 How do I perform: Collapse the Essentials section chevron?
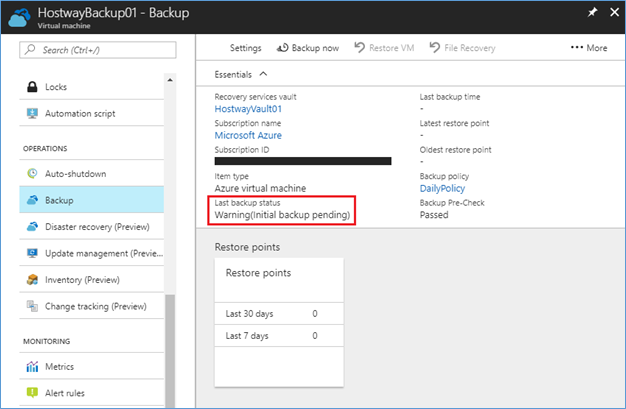point(263,74)
